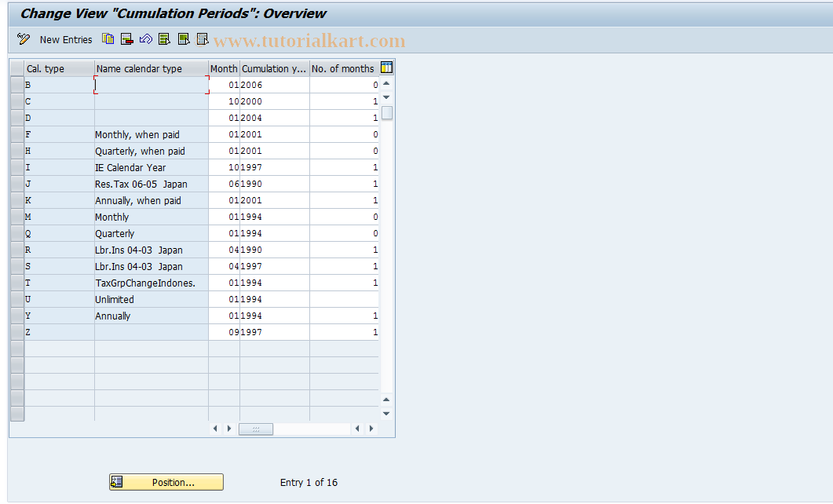Click the Deselect All icon
The image size is (833, 504).
pos(202,38)
